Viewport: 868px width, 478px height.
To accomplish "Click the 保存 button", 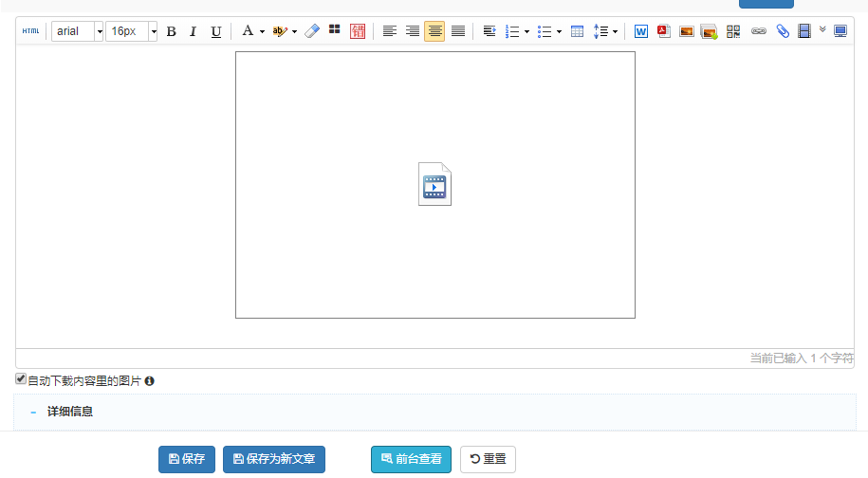I will pyautogui.click(x=187, y=459).
